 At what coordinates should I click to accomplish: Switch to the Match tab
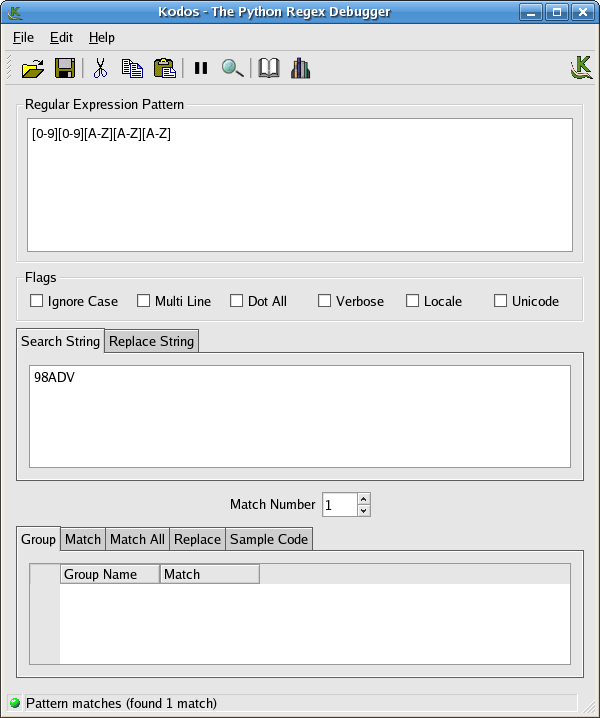click(x=83, y=539)
